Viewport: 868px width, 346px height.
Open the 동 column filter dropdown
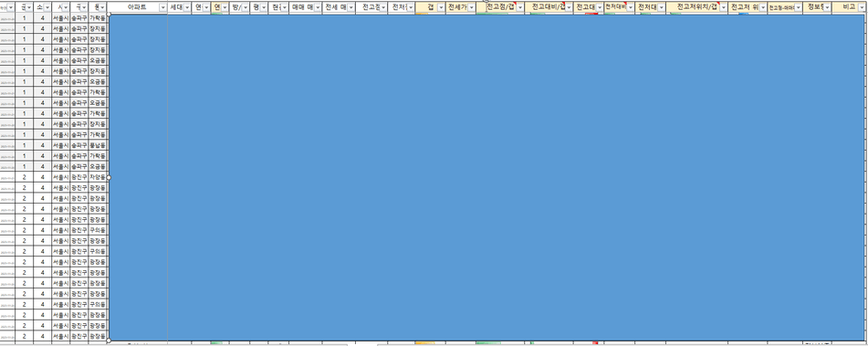102,7
